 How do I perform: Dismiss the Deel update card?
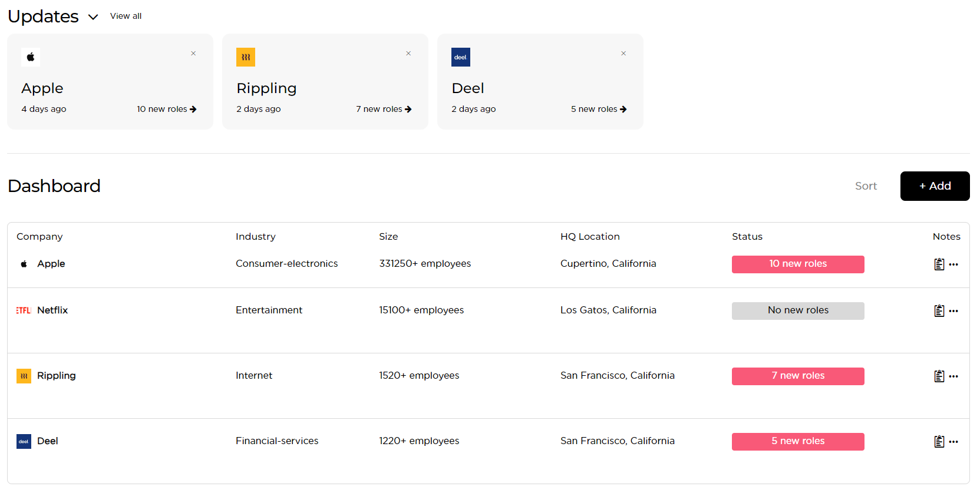pyautogui.click(x=623, y=54)
